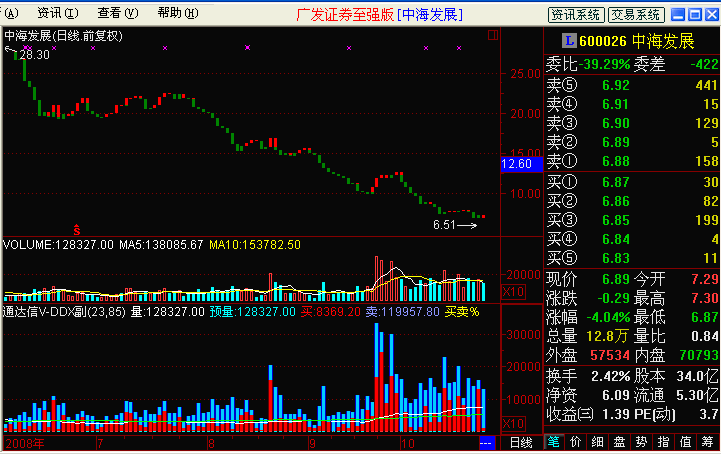Maximize the 广发证券 window
This screenshot has height=454, width=721.
pos(695,15)
